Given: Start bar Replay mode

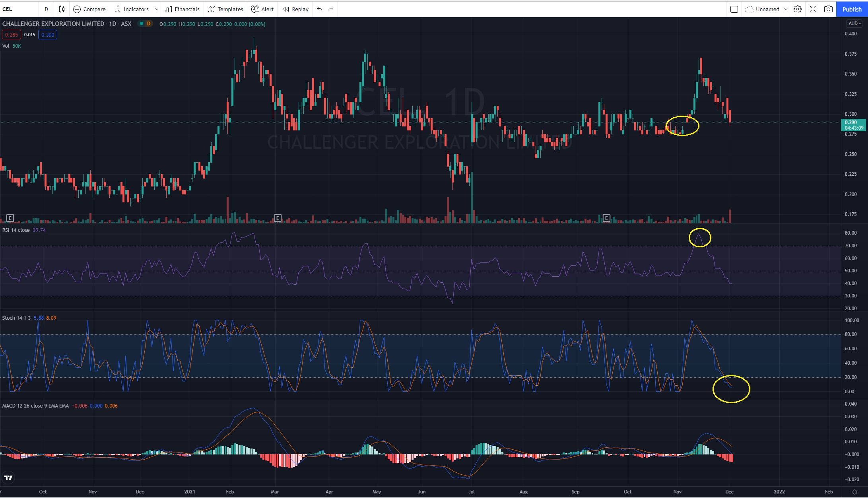Looking at the screenshot, I should (296, 9).
